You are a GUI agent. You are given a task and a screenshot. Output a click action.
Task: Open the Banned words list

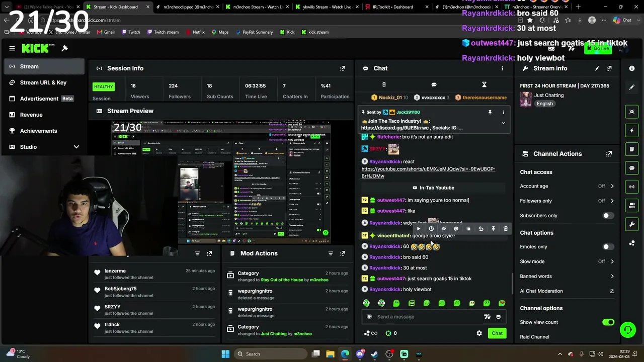click(x=567, y=276)
